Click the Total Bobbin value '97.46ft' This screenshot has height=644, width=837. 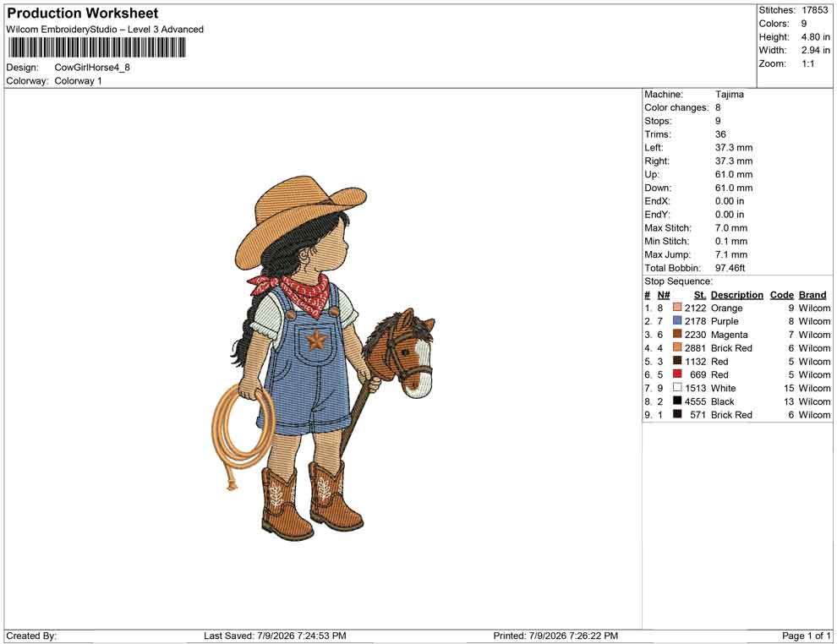point(730,268)
